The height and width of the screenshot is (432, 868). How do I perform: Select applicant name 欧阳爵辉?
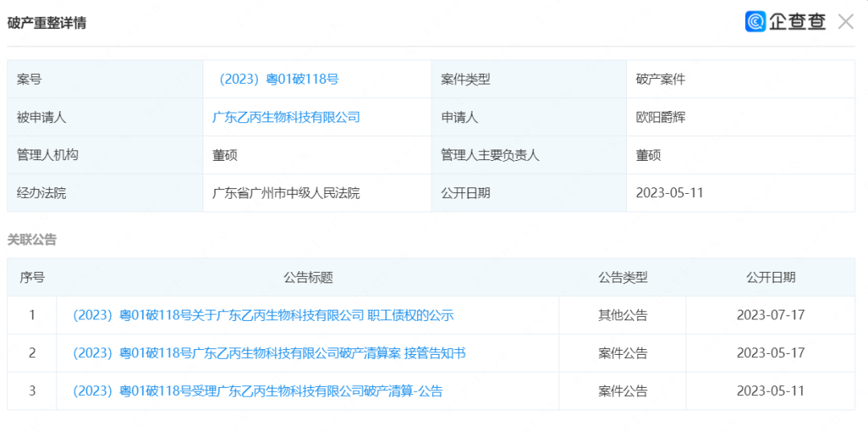tap(661, 117)
